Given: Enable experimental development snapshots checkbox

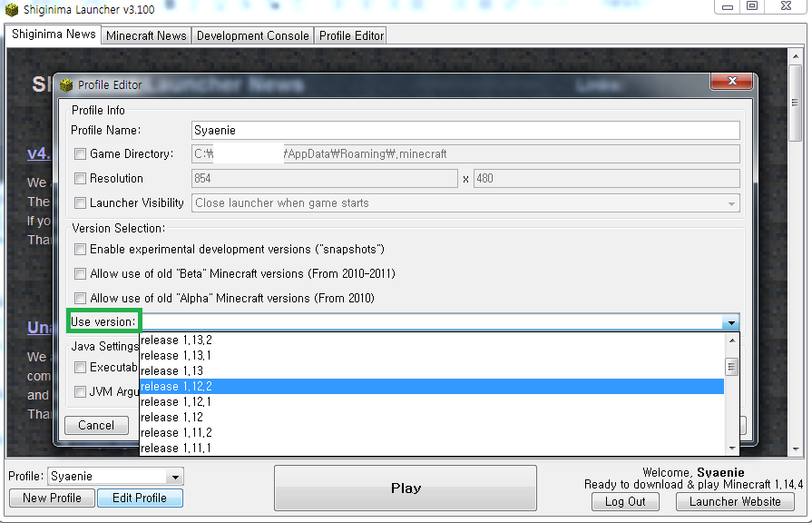Looking at the screenshot, I should (80, 250).
